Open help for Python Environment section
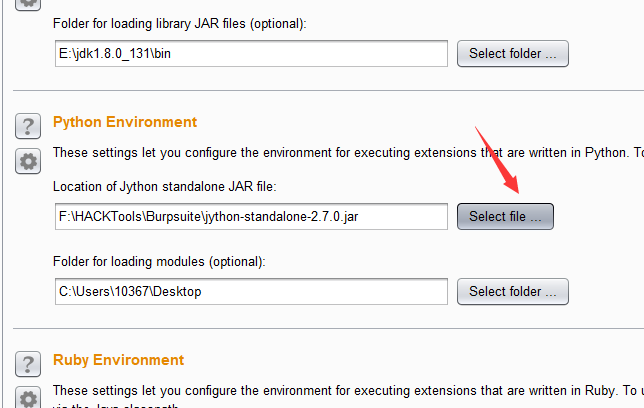The width and height of the screenshot is (644, 408). (27, 126)
